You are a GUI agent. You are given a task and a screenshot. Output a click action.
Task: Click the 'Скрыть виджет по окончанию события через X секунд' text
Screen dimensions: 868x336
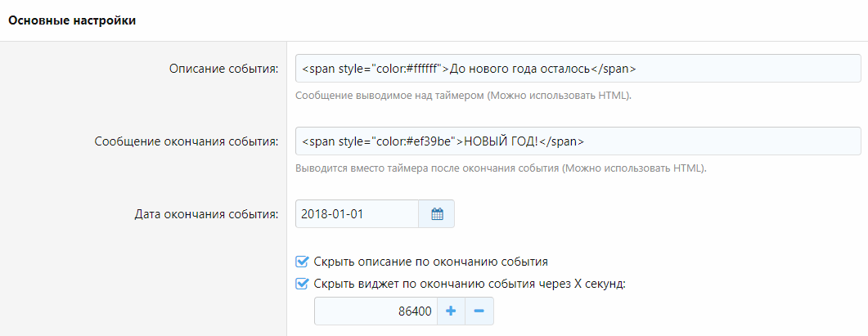pos(469,284)
